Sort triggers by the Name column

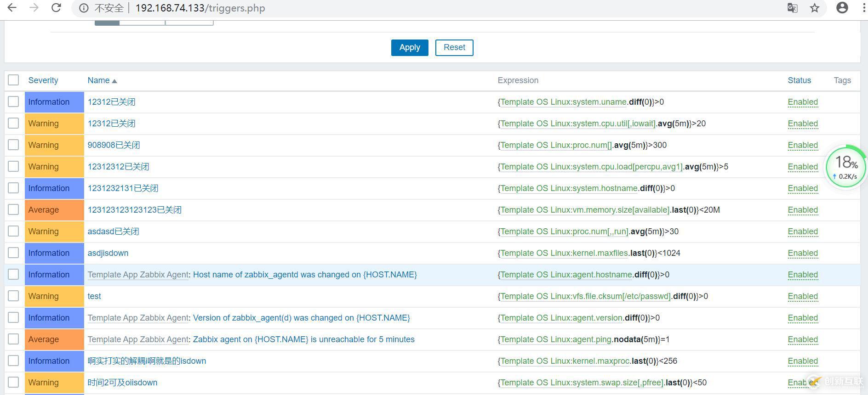pos(102,80)
